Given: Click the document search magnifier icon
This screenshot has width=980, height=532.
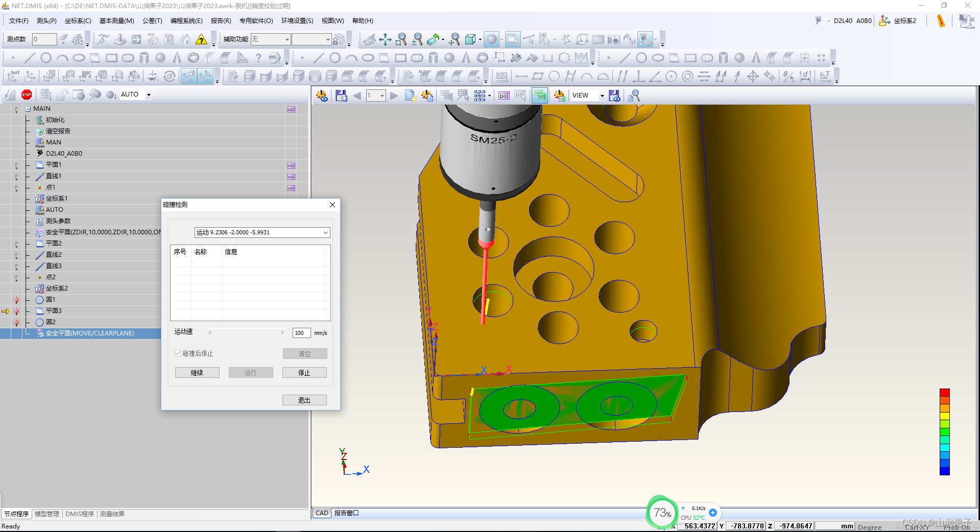Looking at the screenshot, I should (633, 95).
